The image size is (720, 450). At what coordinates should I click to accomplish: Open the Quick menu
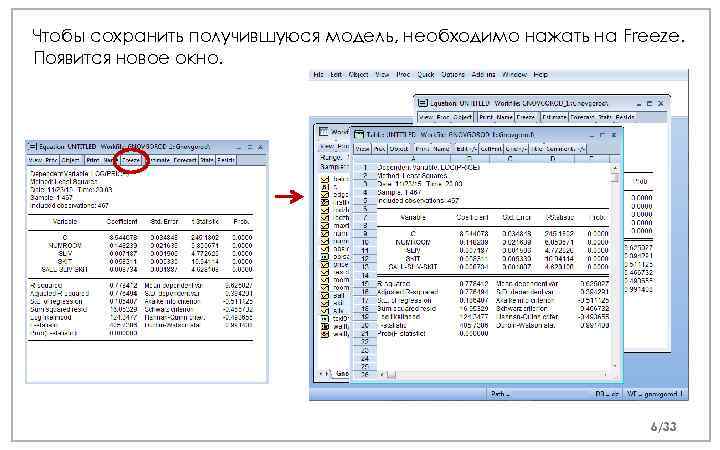pos(425,74)
